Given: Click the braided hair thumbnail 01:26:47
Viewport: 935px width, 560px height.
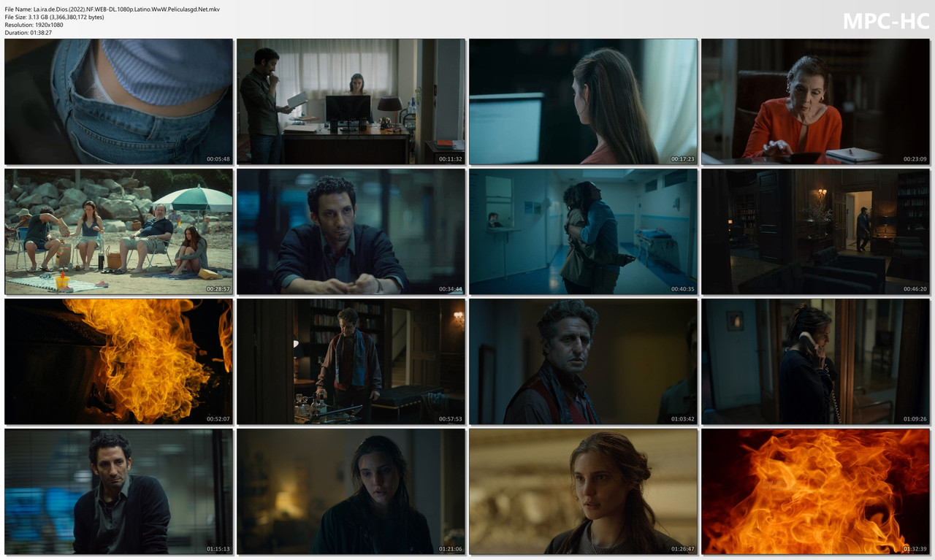Looking at the screenshot, I should (583, 491).
